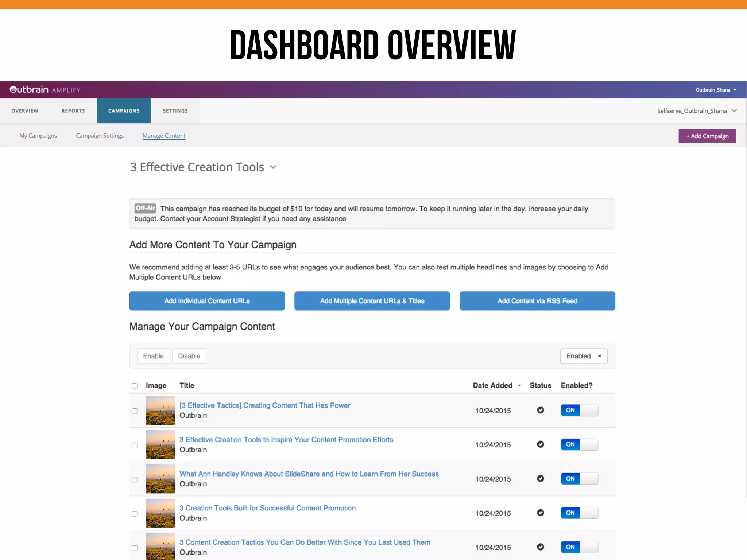Toggle ON switch for Creating Content That Has Power
747x560 pixels.
[x=580, y=410]
